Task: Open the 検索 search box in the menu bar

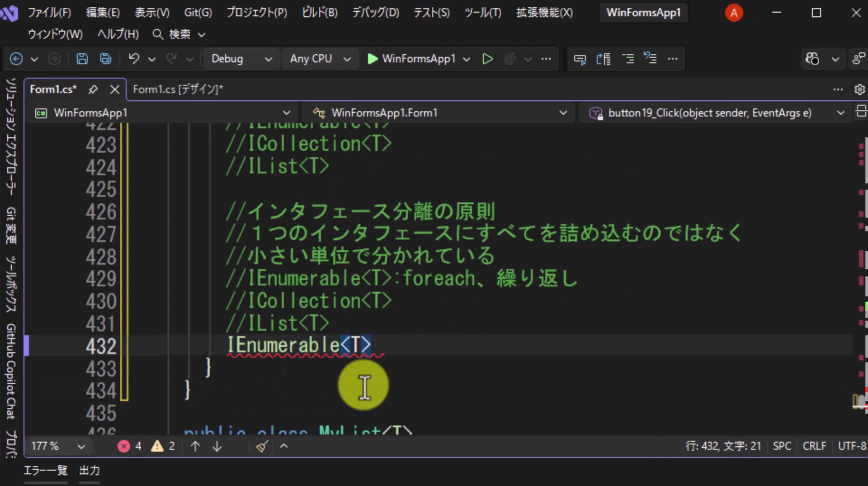Action: coord(179,34)
